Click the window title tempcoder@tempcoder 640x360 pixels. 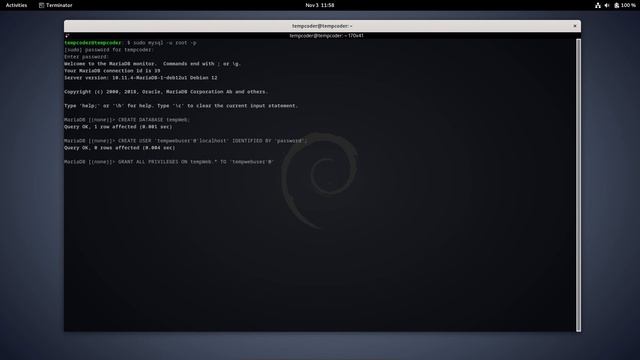(x=322, y=26)
